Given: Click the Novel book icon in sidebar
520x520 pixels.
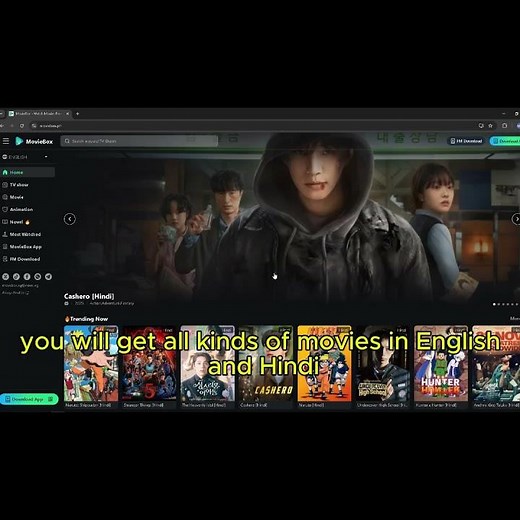Looking at the screenshot, I should [5, 222].
